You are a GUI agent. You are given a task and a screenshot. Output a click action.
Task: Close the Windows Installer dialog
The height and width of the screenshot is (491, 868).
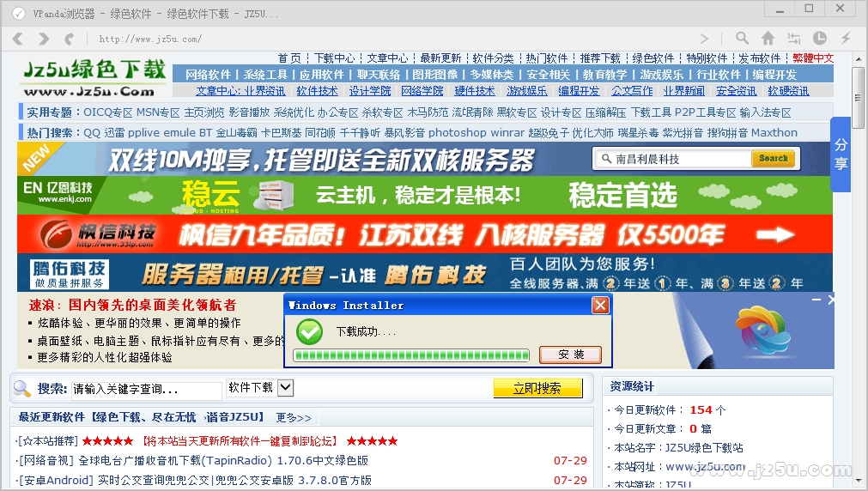[600, 305]
